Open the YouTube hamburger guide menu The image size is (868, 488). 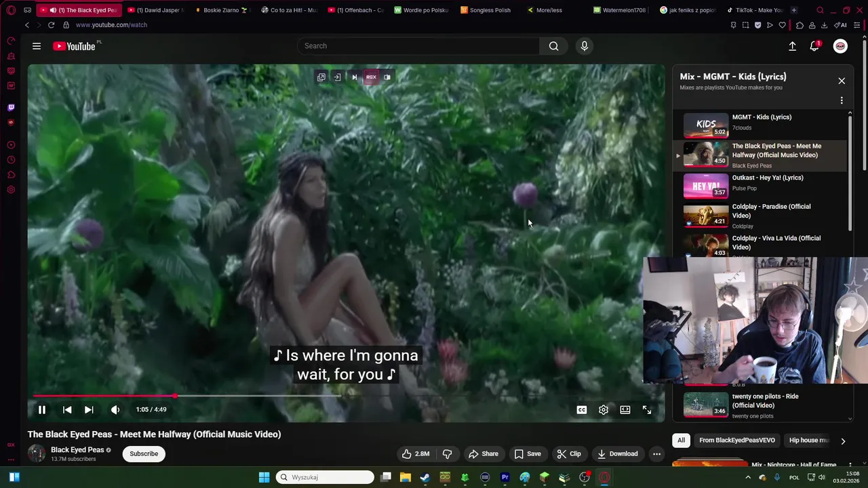click(37, 46)
